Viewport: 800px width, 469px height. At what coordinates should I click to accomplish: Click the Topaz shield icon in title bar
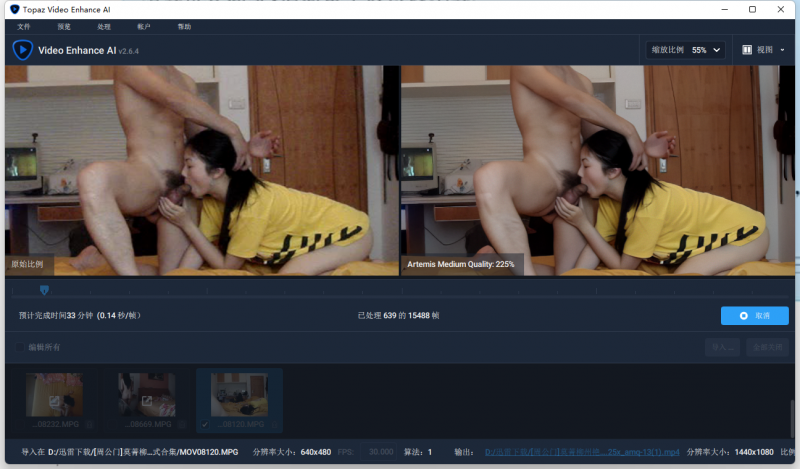(x=14, y=9)
